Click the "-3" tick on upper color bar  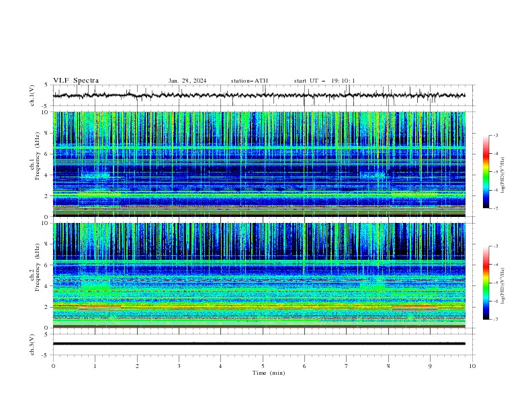(x=496, y=135)
